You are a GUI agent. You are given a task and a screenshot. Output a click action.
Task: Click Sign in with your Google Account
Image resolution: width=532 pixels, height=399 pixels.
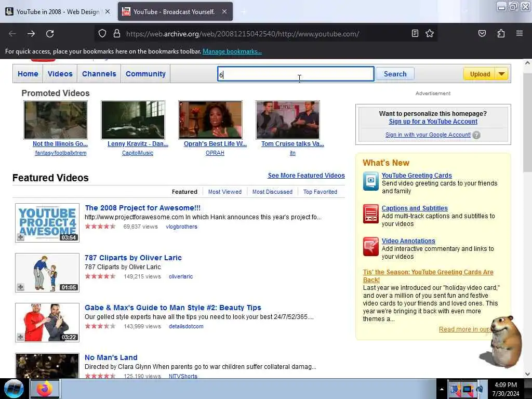[x=428, y=135]
